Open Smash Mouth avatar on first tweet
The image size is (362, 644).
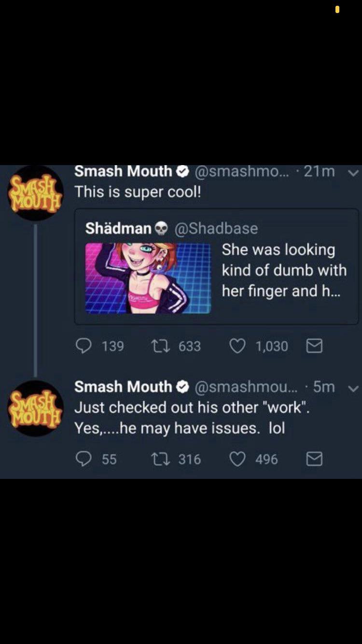coord(35,193)
